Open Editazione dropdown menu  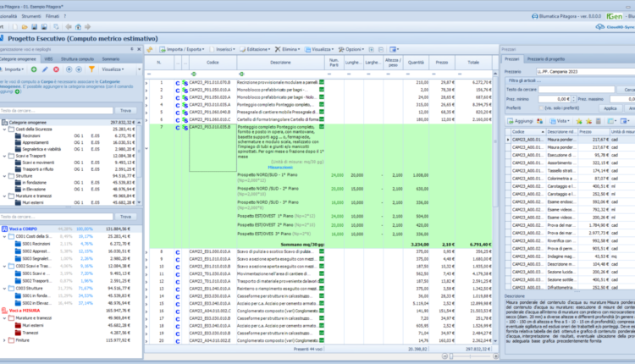point(255,49)
